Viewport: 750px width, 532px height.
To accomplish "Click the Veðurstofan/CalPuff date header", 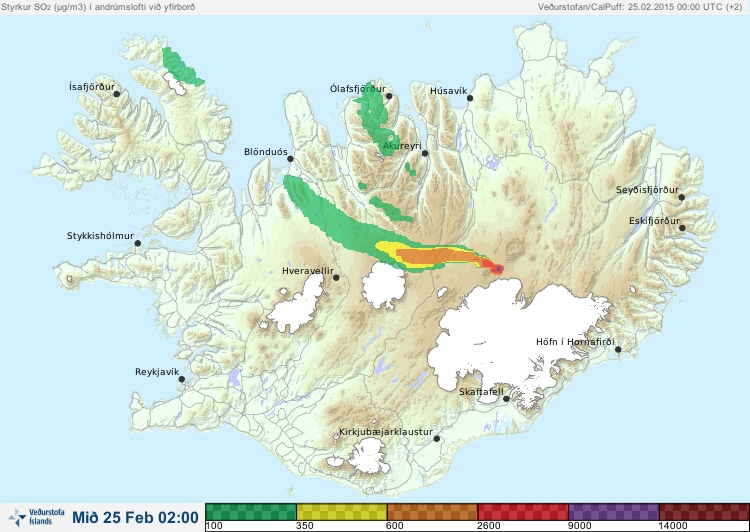I will click(640, 7).
